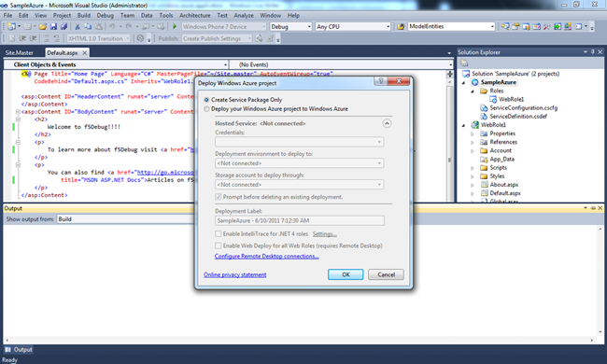Open Online privacy statement link
The image size is (607, 364).
235,275
